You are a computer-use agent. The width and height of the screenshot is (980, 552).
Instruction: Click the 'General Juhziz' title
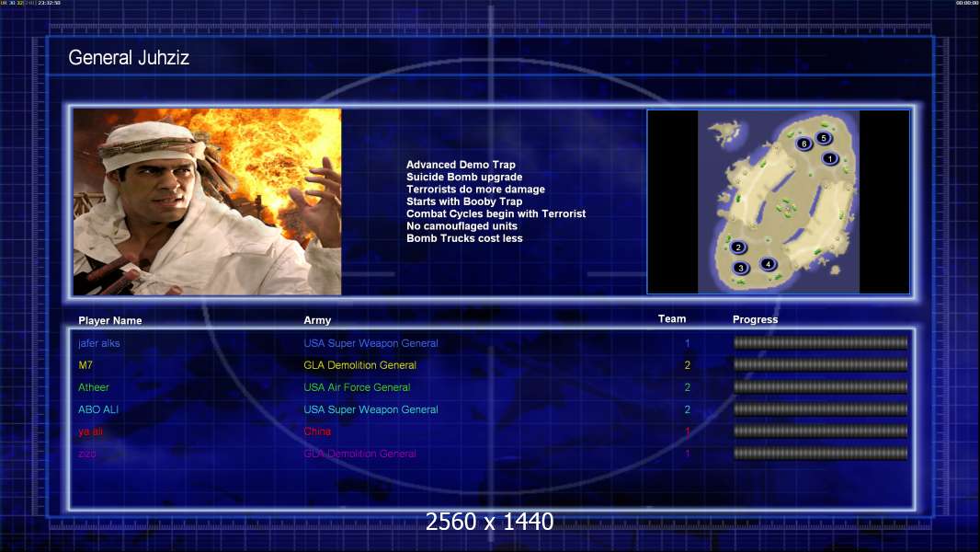[129, 58]
